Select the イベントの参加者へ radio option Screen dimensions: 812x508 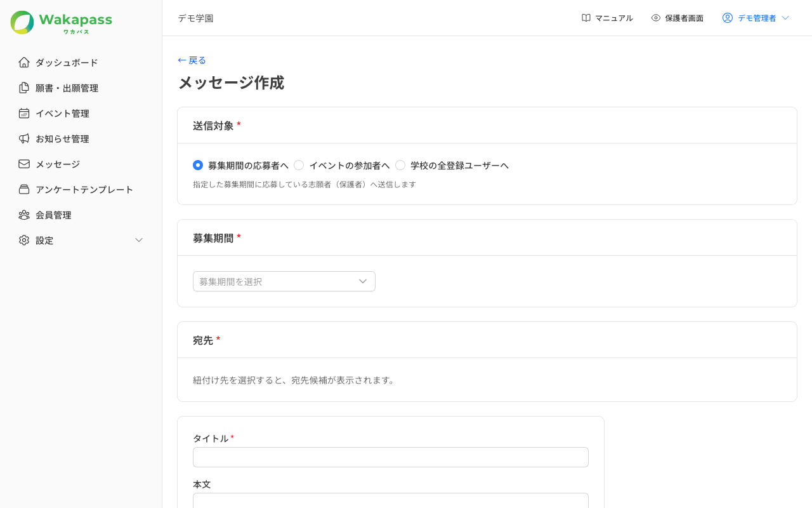click(x=299, y=165)
